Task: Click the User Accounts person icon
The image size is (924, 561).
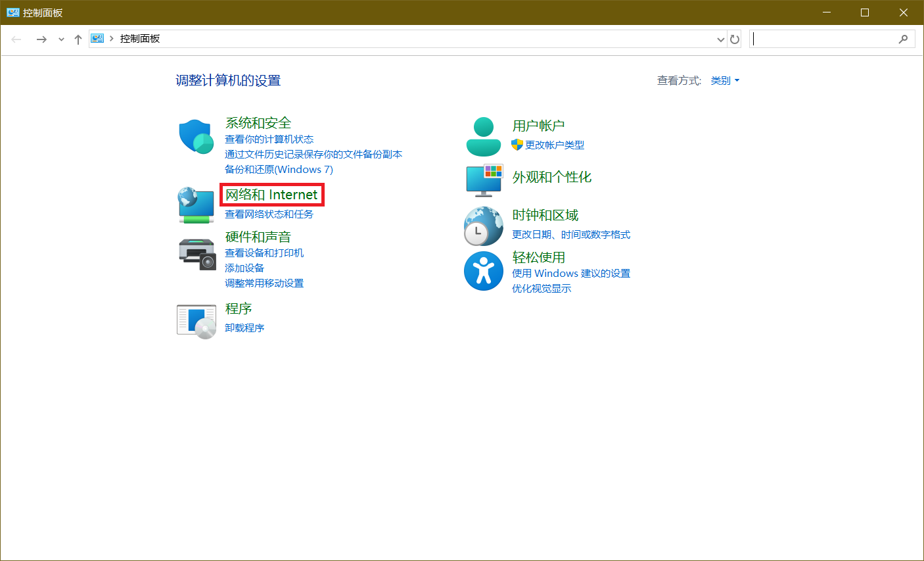Action: coord(483,136)
